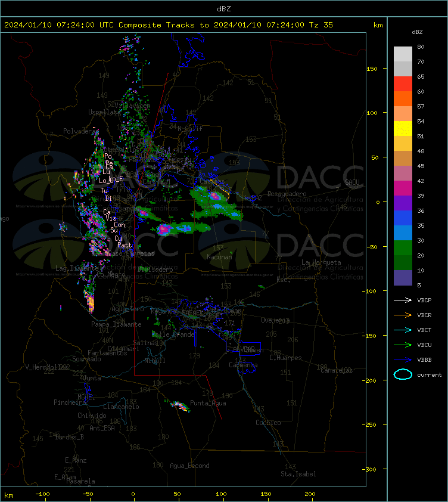Click the VBCR legend label
Viewport: 448px width, 502px height.
click(x=424, y=315)
